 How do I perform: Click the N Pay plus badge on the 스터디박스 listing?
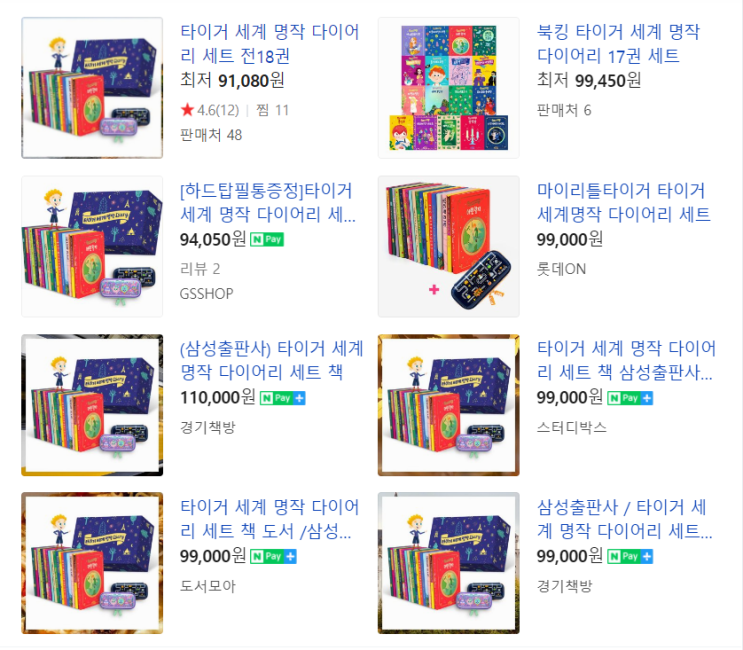click(630, 398)
